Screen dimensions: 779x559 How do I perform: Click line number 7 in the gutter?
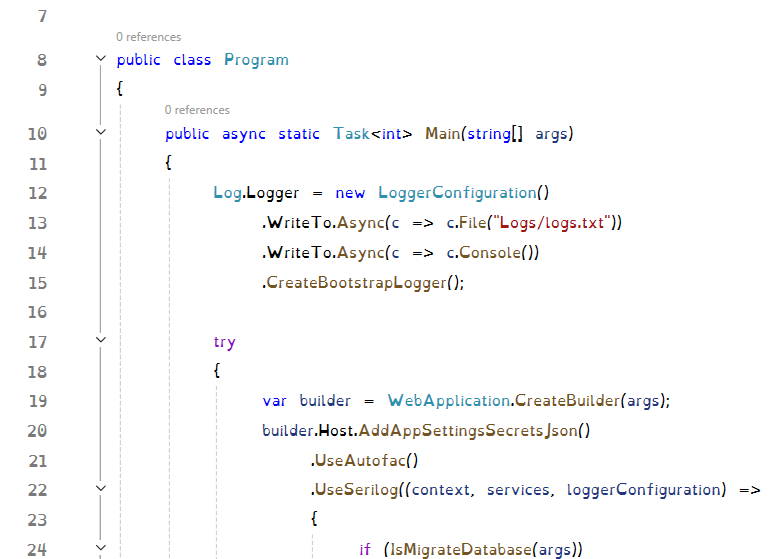[42, 16]
